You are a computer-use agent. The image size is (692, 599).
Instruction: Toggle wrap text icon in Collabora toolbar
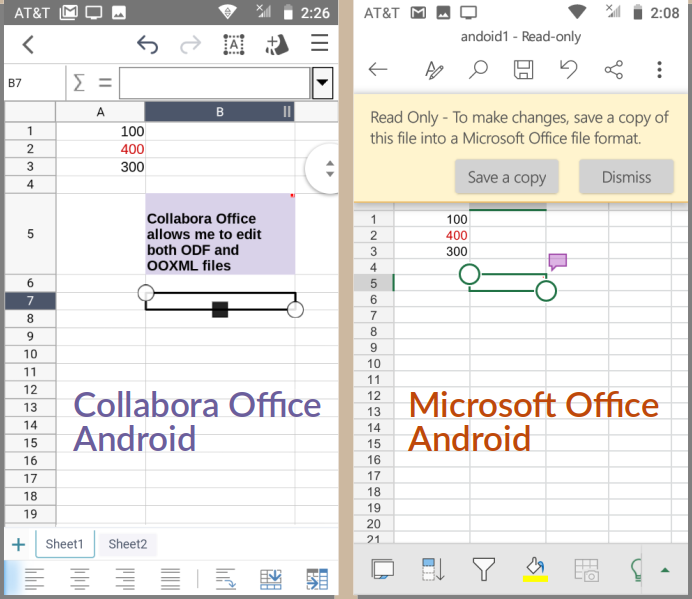tap(226, 579)
